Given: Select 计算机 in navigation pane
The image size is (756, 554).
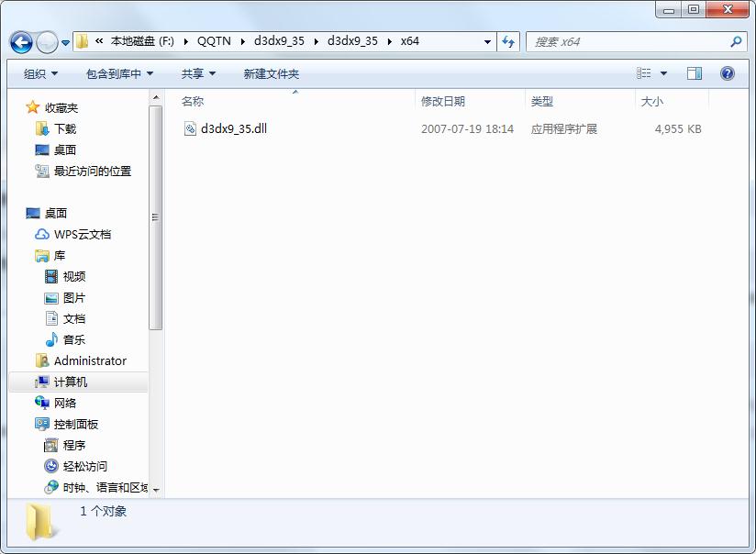Looking at the screenshot, I should click(x=71, y=382).
